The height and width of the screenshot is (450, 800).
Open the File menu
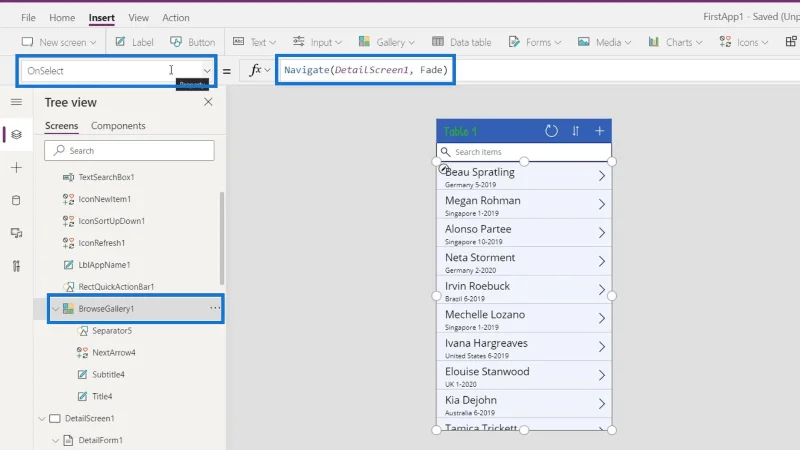coord(28,17)
